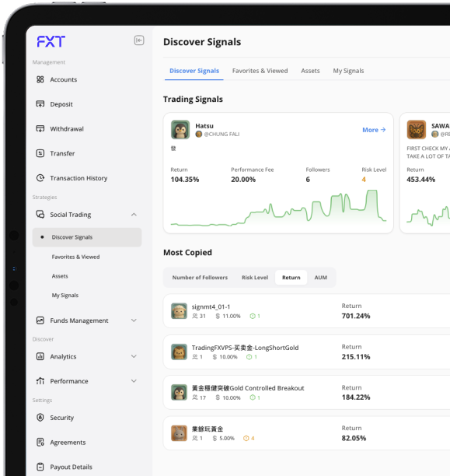The height and width of the screenshot is (476, 450).
Task: Switch to the Favorites & Viewed tab
Action: click(260, 71)
